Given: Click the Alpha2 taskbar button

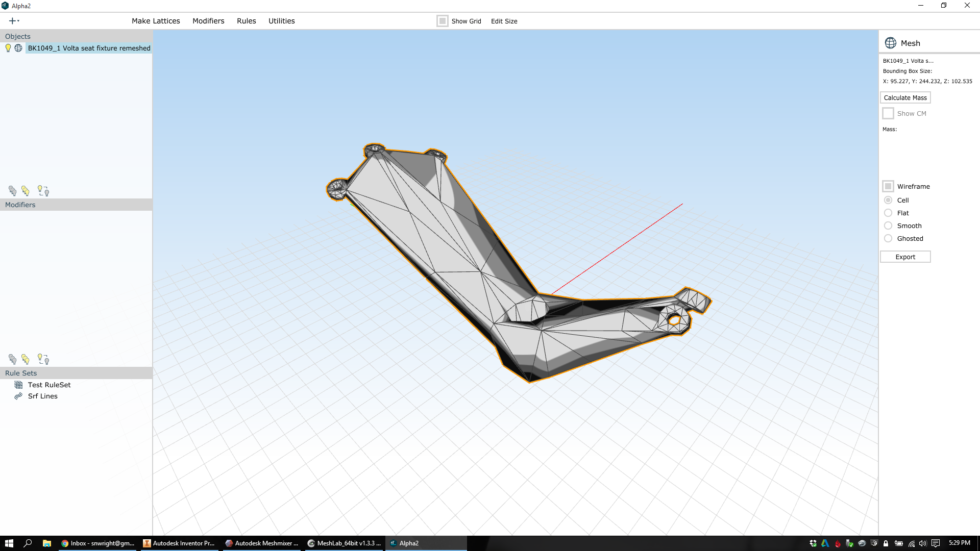Looking at the screenshot, I should 426,543.
